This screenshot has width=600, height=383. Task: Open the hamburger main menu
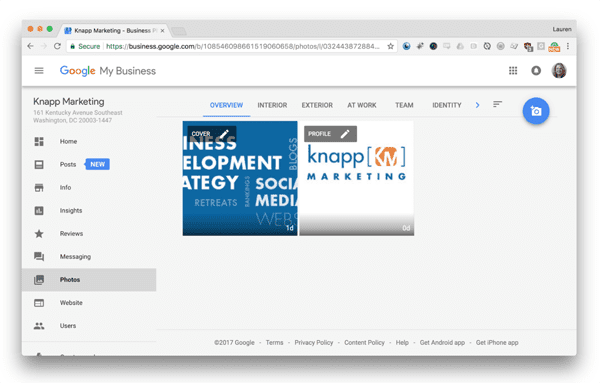tap(39, 71)
